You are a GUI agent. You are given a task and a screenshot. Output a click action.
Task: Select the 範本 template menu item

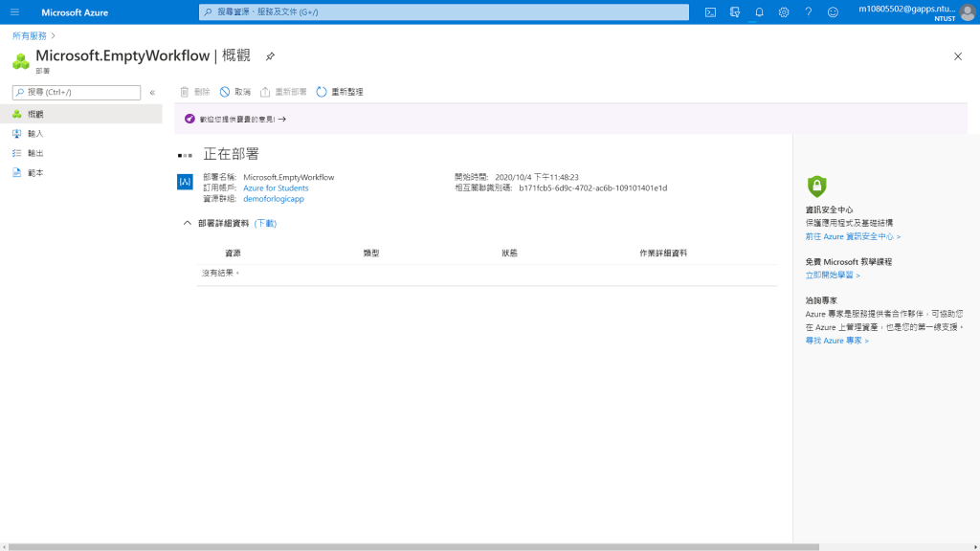coord(81,172)
